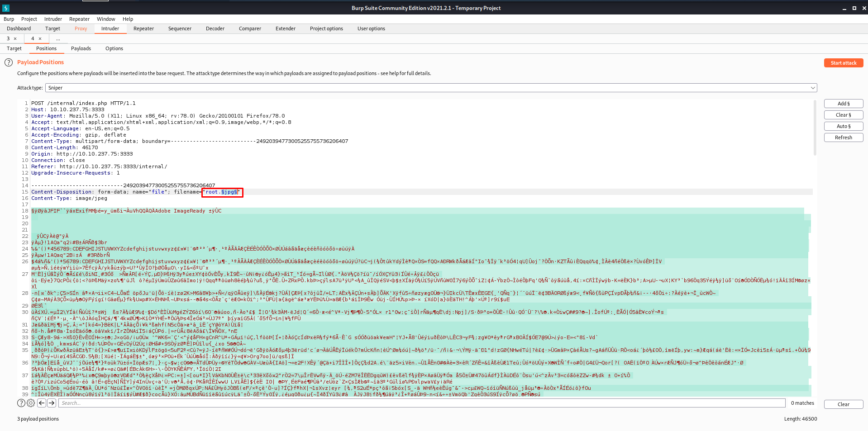Click the Auto § button
This screenshot has height=431, width=868.
click(843, 126)
